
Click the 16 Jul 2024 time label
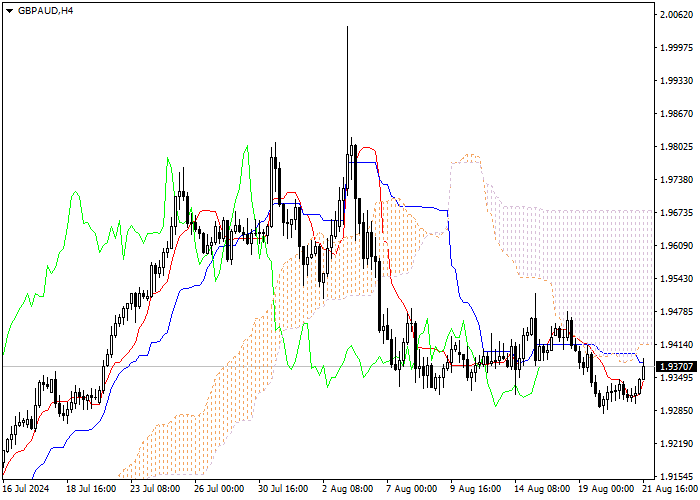tap(26, 489)
